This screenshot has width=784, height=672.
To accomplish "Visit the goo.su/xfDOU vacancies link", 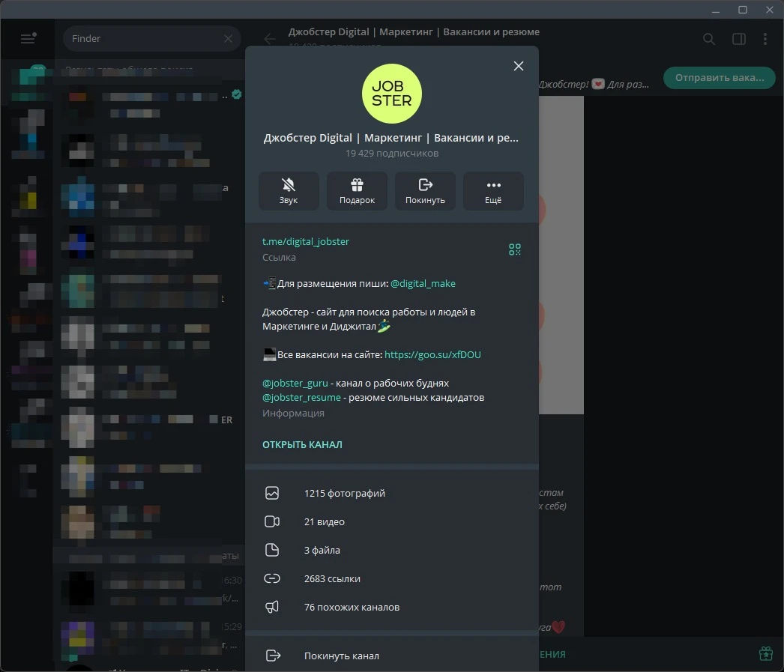I will pos(432,355).
